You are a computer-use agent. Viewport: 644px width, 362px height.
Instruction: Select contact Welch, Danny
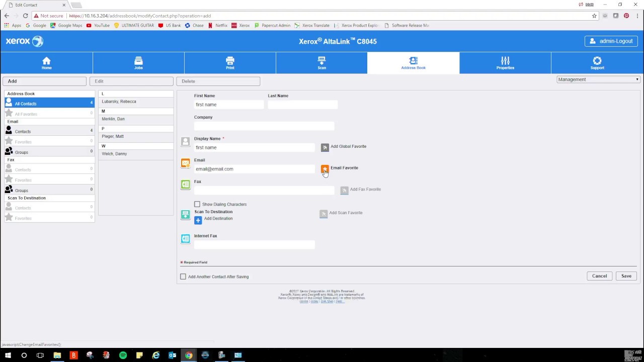tap(136, 154)
